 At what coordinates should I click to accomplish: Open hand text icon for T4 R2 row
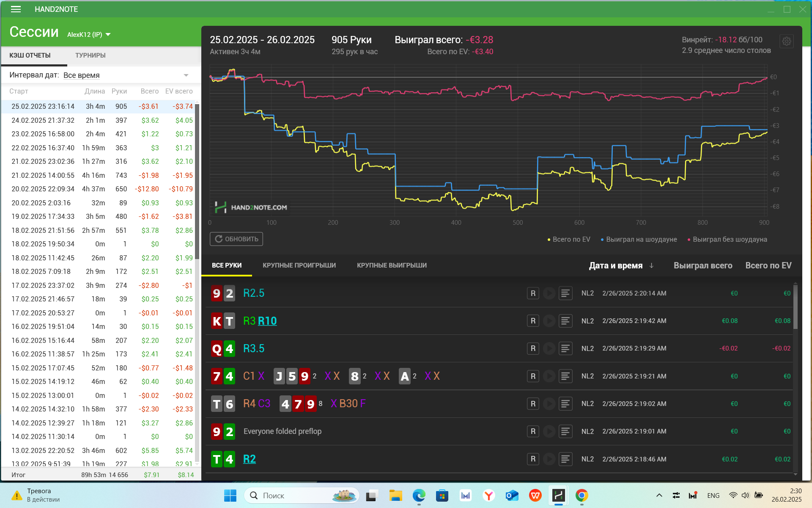point(565,459)
